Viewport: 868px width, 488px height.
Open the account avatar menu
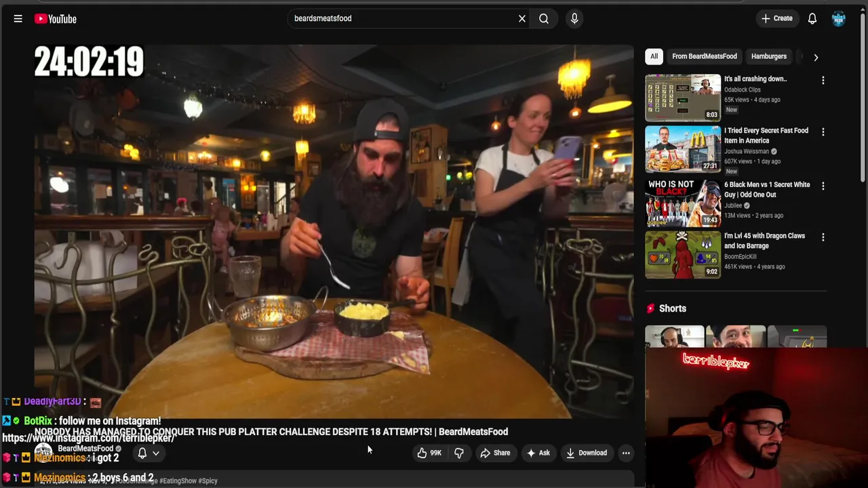[838, 18]
